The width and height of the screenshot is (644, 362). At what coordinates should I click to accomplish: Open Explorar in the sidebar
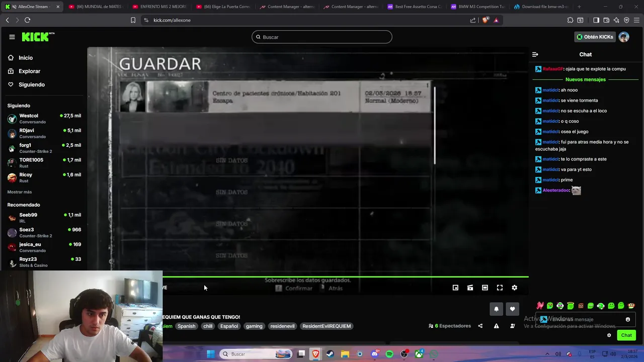coord(24,71)
